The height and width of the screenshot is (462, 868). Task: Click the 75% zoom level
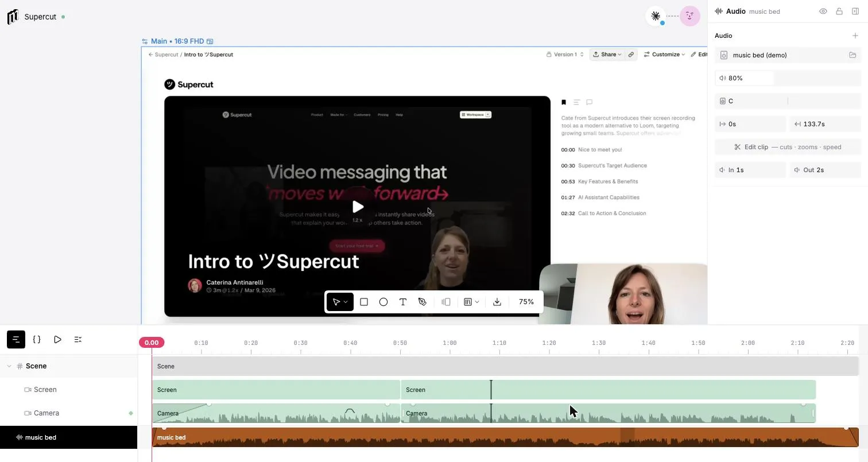[526, 302]
